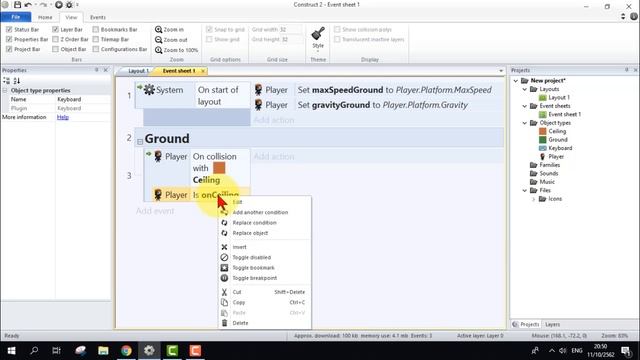Run layout with the play icon
Image resolution: width=640 pixels, height=360 pixels.
59,5
